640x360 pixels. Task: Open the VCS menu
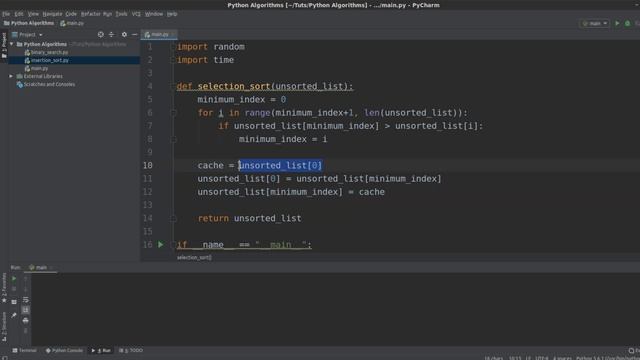(136, 14)
